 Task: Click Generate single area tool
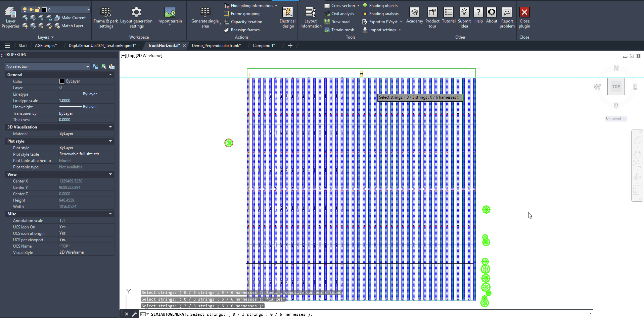205,17
